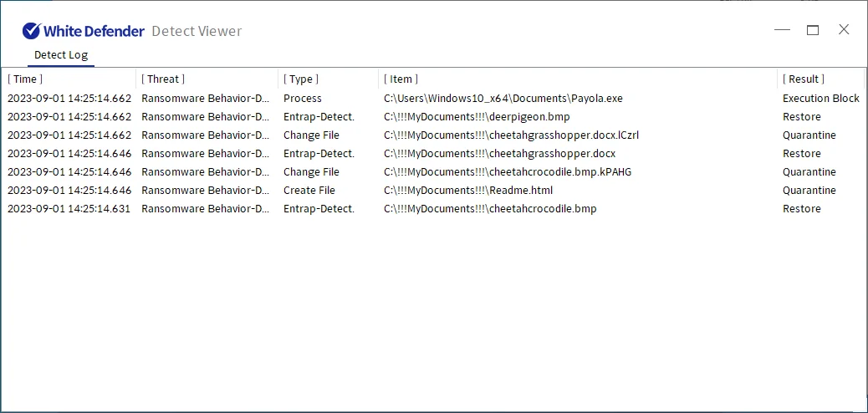Select the cheetahcrocodile.bmp restore entry

click(490, 209)
